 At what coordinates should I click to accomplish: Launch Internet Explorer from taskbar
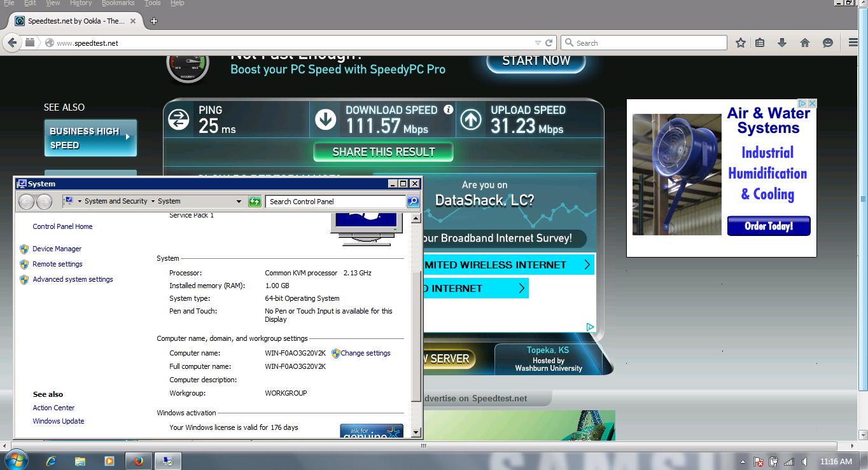[x=51, y=461]
